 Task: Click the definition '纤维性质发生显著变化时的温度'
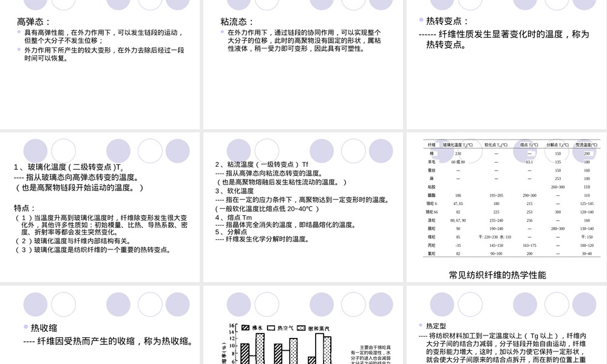pos(504,39)
